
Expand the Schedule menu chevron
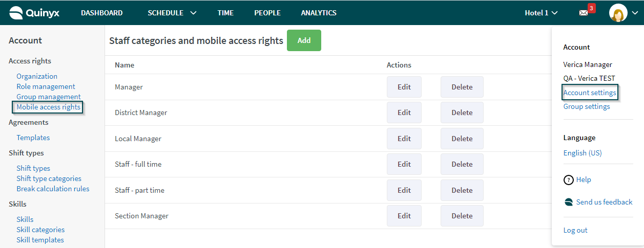193,13
